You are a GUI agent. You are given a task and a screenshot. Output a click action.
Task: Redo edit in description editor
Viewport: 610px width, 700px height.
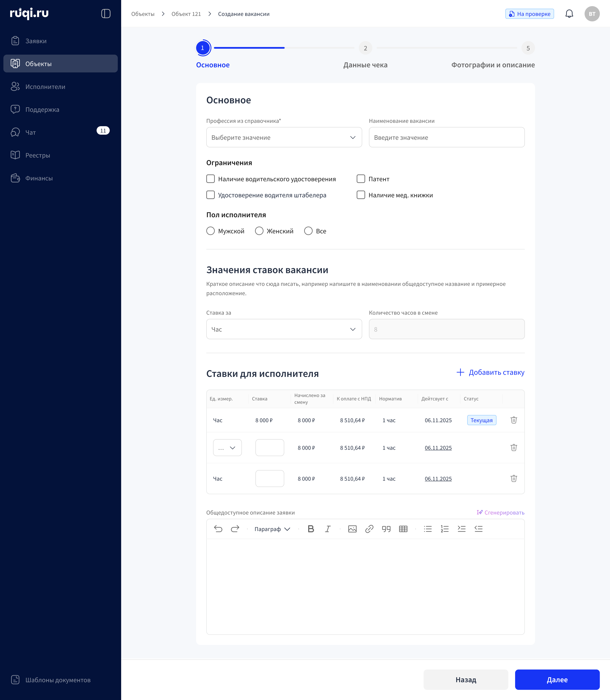pos(235,529)
